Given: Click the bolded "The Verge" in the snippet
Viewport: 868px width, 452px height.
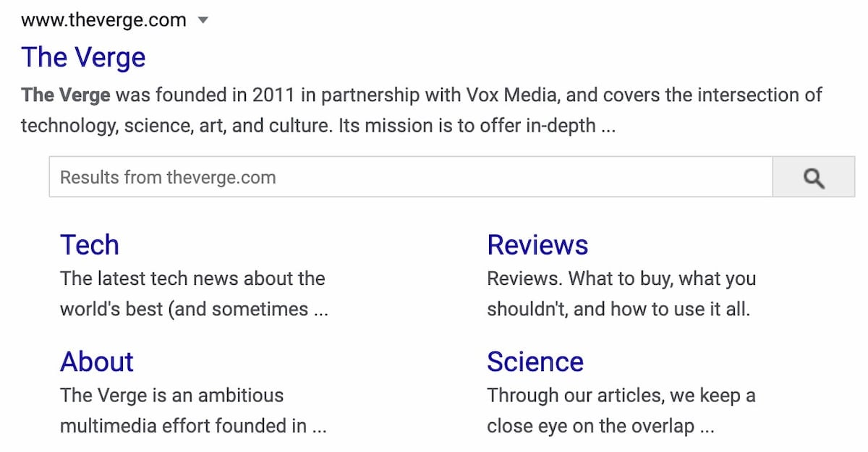Looking at the screenshot, I should 66,95.
